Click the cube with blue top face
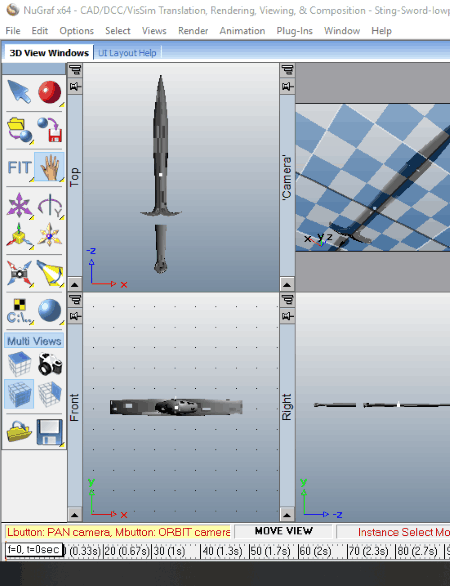Screen dimensions: 450x586 (x=19, y=364)
